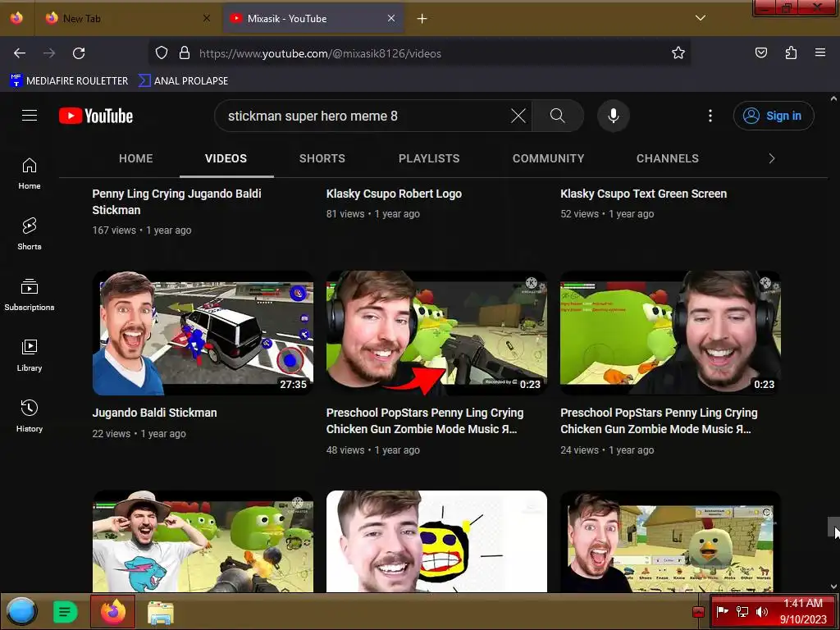Open the 48 views Preschool PopStars title

tap(425, 421)
